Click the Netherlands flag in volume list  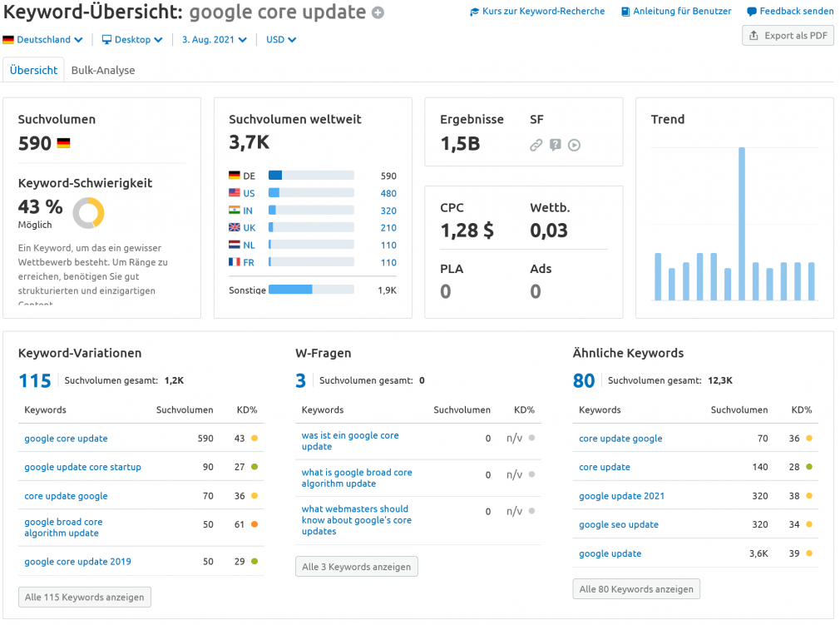pyautogui.click(x=234, y=245)
